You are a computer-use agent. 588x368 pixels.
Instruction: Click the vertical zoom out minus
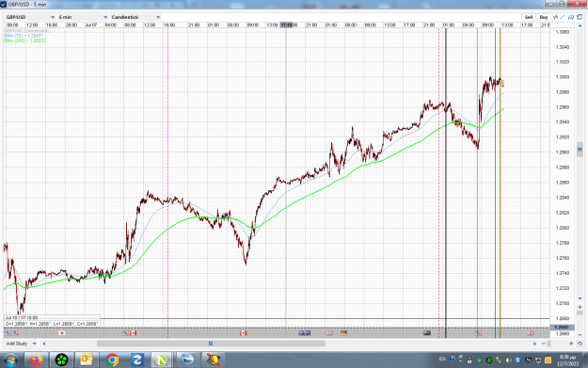580,334
